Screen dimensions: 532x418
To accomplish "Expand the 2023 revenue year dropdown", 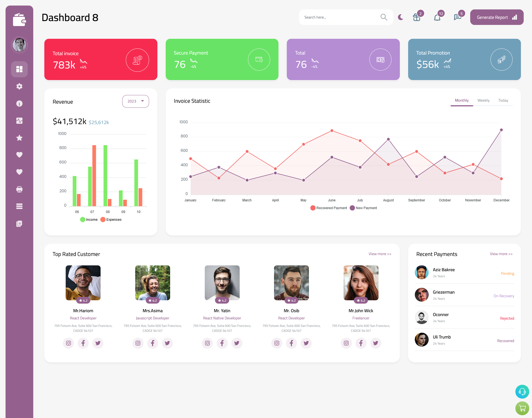I will 135,101.
